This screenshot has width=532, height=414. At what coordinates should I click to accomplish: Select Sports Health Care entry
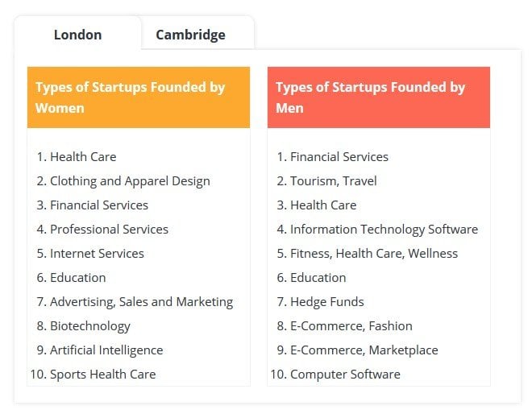tap(102, 375)
